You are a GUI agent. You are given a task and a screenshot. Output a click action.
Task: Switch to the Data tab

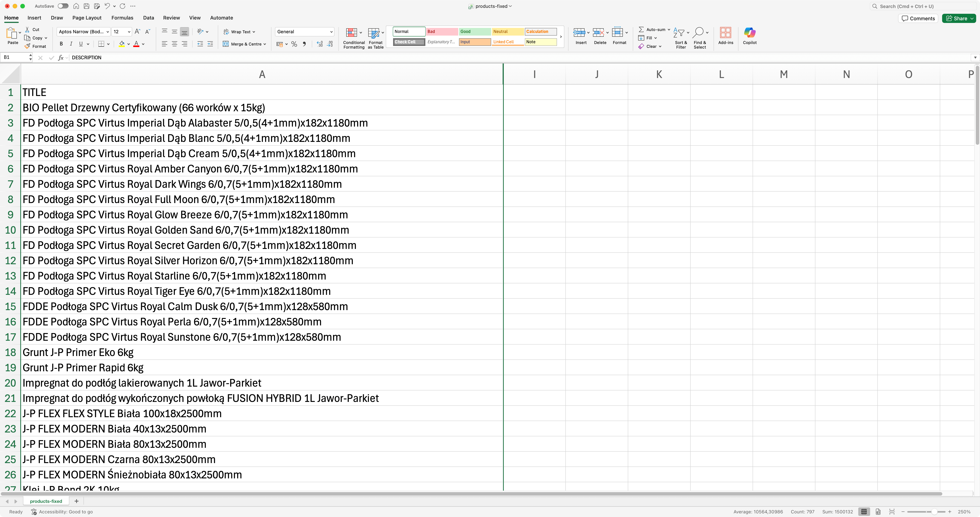[x=148, y=18]
